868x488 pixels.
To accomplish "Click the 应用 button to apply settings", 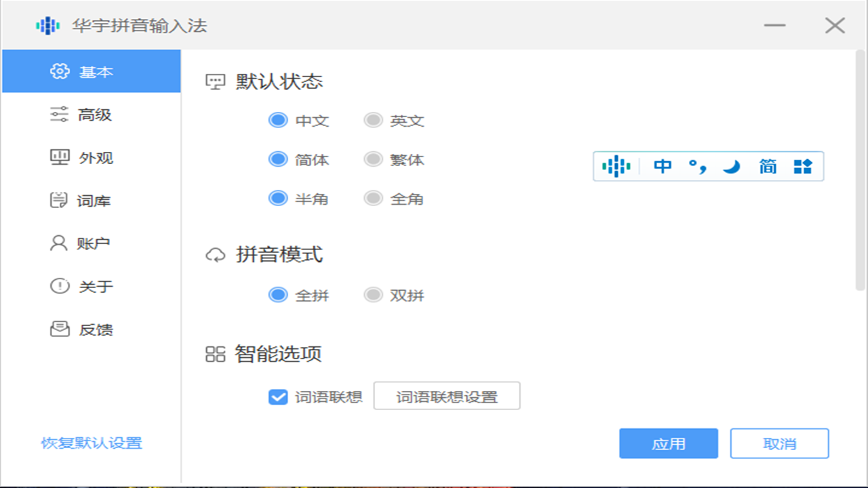I will (668, 443).
